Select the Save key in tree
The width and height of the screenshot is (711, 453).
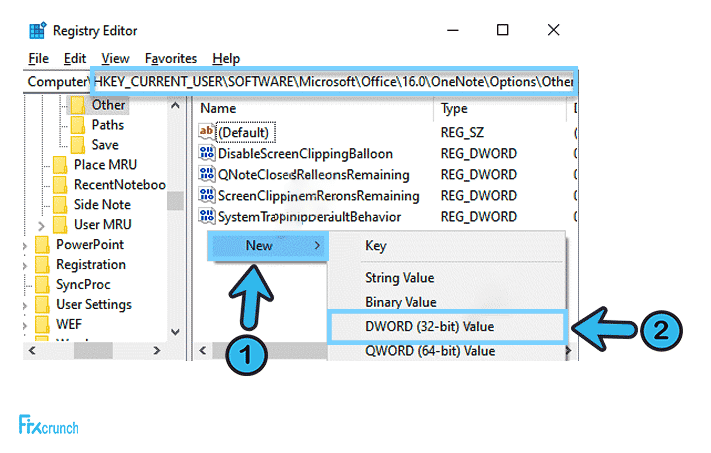pos(105,145)
